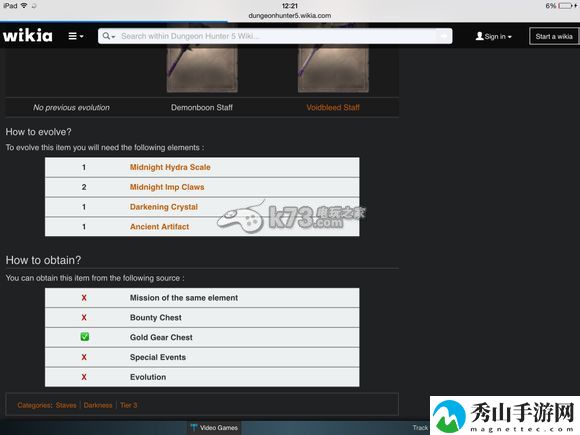
Task: Open the Darkening Crystal link
Action: (164, 207)
